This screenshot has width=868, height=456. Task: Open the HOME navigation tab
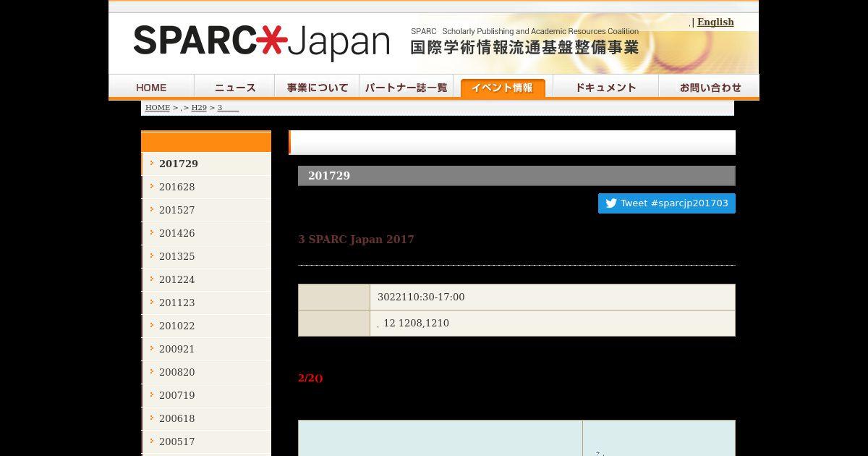pos(151,87)
